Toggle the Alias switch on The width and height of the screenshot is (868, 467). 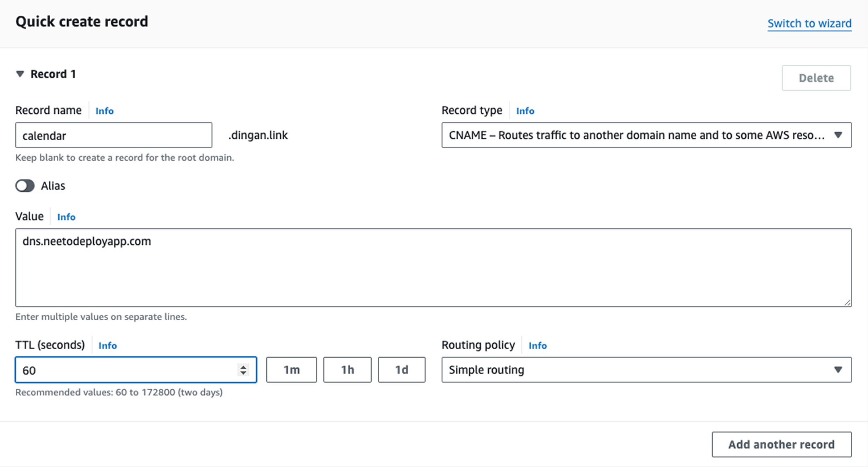point(25,186)
